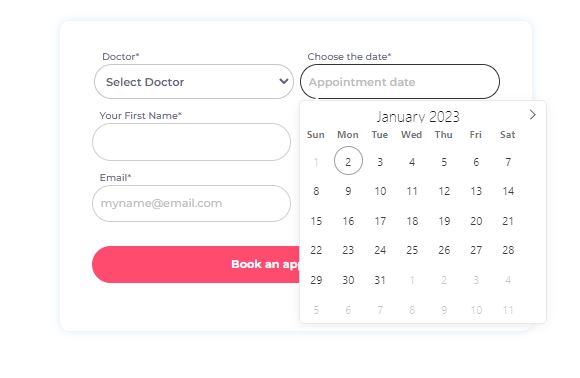580x378 pixels.
Task: Click the Appointment date field
Action: (400, 82)
